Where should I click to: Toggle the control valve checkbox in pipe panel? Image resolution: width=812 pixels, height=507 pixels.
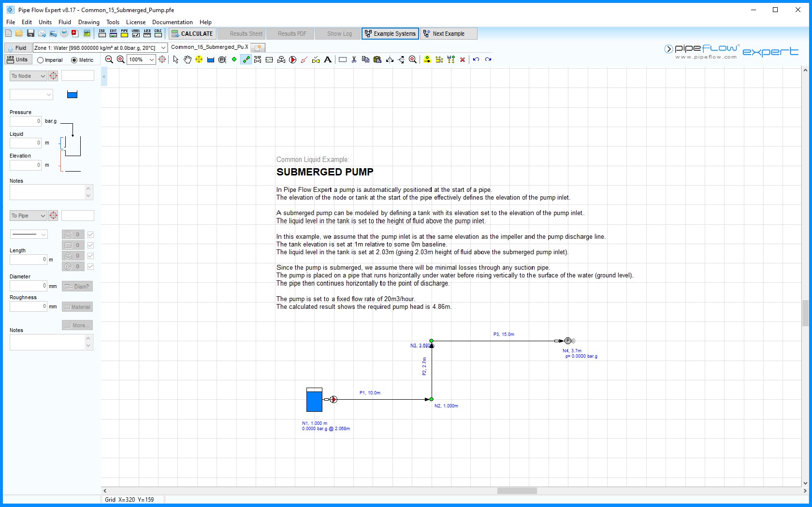click(90, 256)
